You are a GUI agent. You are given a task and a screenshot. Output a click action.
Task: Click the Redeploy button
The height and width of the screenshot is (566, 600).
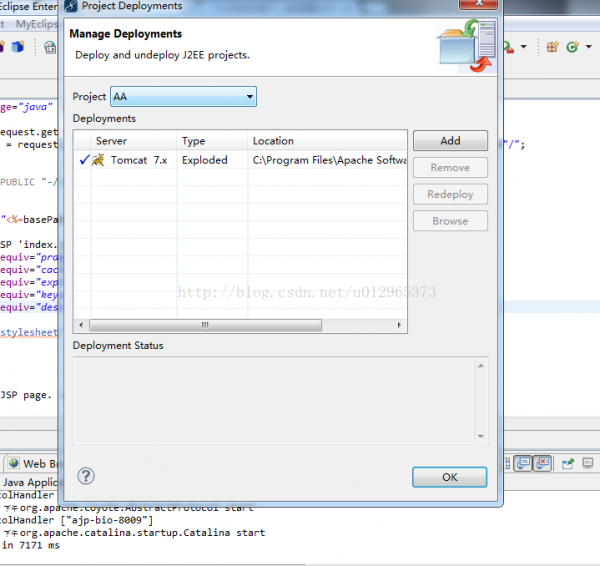point(450,194)
